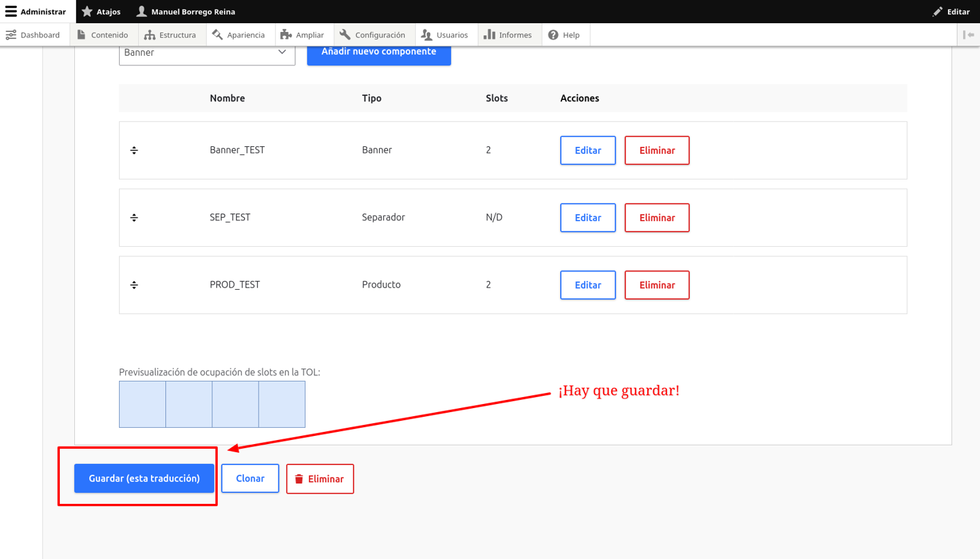This screenshot has height=559, width=980.
Task: Click the Nombre column header
Action: (x=227, y=98)
